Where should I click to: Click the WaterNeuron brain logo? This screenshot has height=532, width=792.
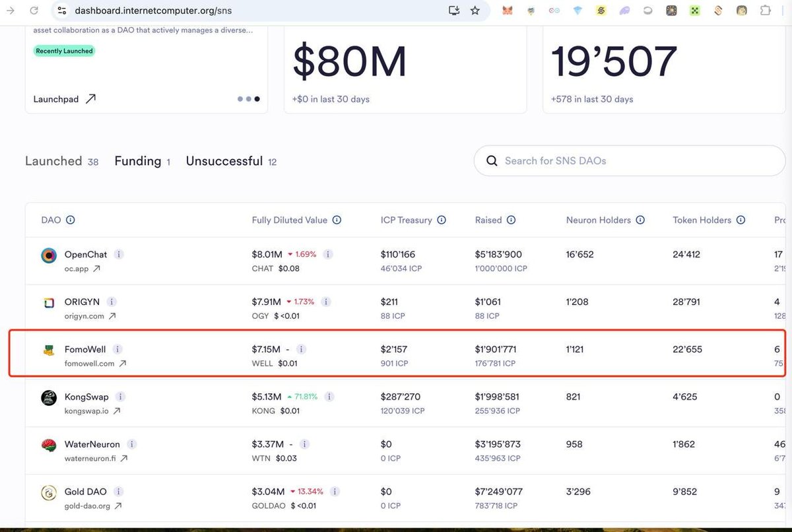tap(49, 446)
